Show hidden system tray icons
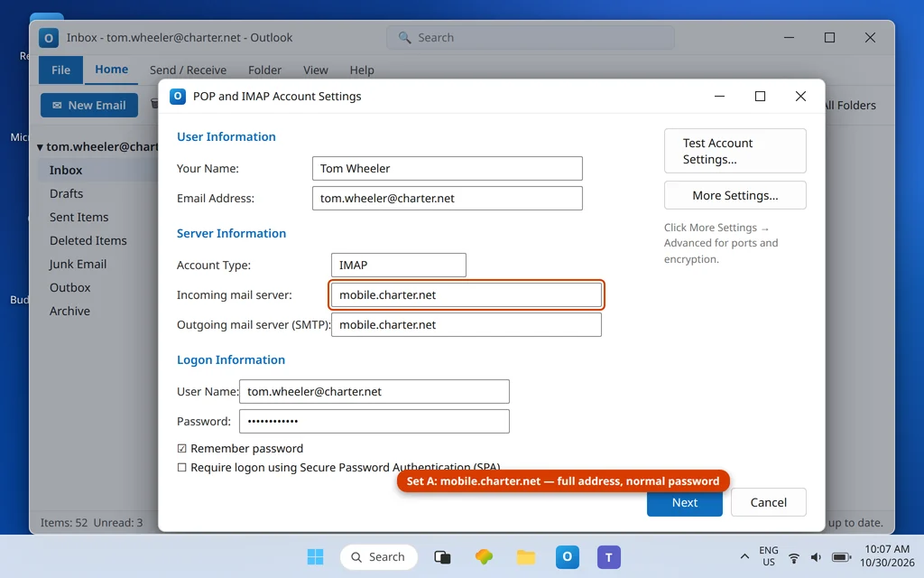The width and height of the screenshot is (924, 578). 744,556
